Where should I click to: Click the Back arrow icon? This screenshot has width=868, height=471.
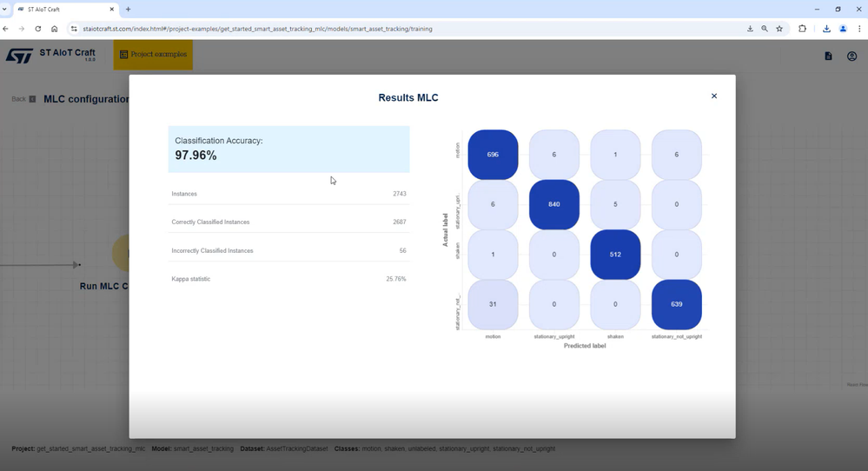(32, 99)
